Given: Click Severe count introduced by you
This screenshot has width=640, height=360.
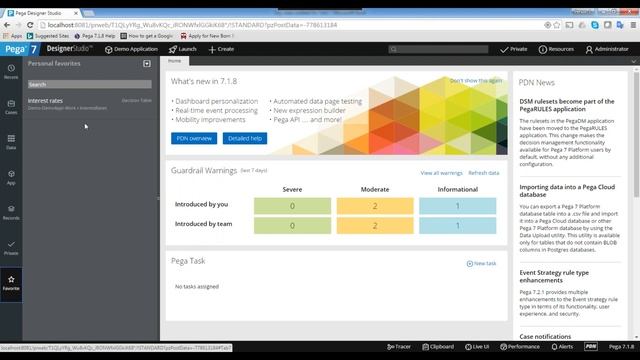Looking at the screenshot, I should (292, 206).
